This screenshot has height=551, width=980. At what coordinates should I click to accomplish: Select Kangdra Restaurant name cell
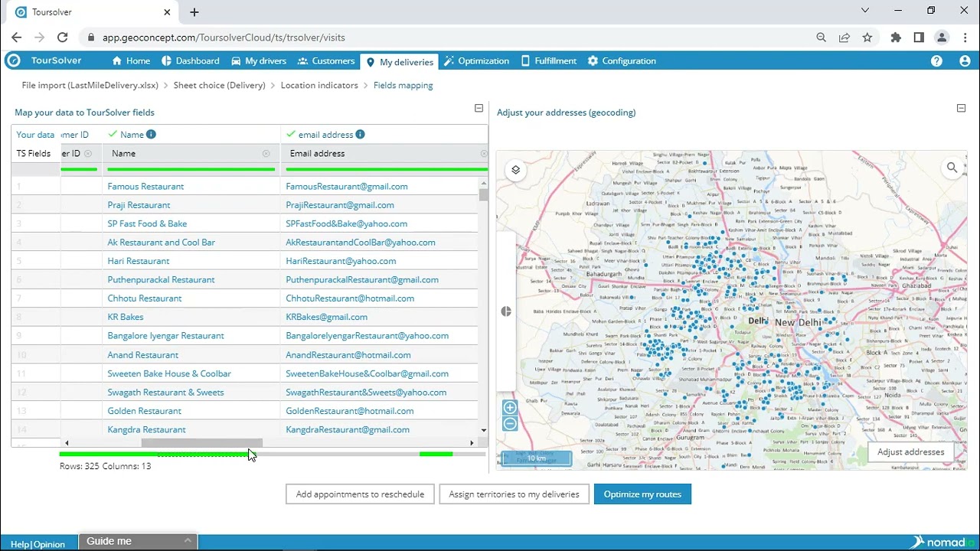coord(146,429)
